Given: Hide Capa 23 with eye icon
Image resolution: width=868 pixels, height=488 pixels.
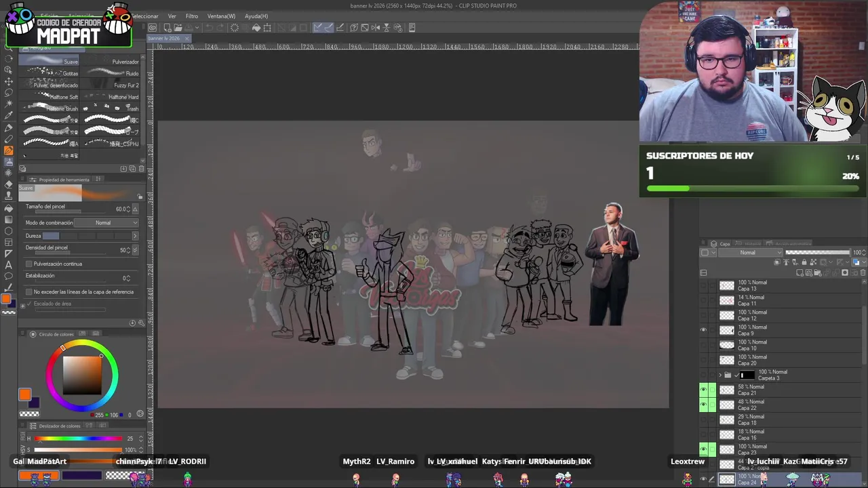Looking at the screenshot, I should coord(703,449).
